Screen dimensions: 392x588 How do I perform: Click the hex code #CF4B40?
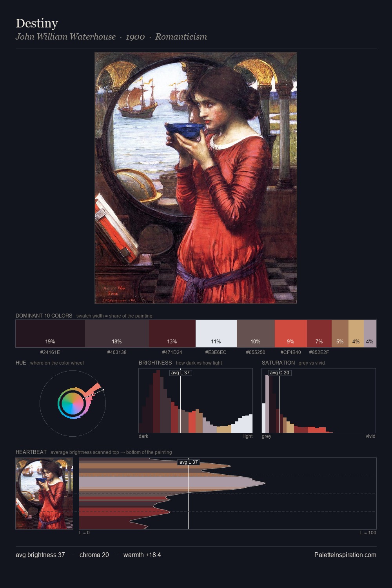[x=290, y=352]
